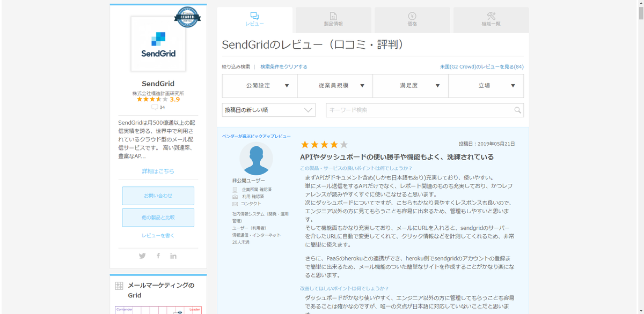Viewport: 644px width, 314px height.
Task: Click 検索条件をクリアする link
Action: [284, 67]
